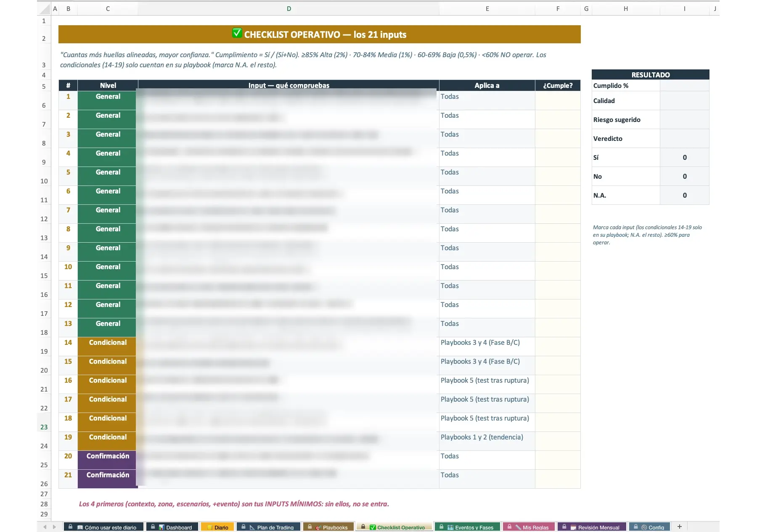
Task: Click the Nivel cell for input 20 Confirmación
Action: [x=108, y=460]
